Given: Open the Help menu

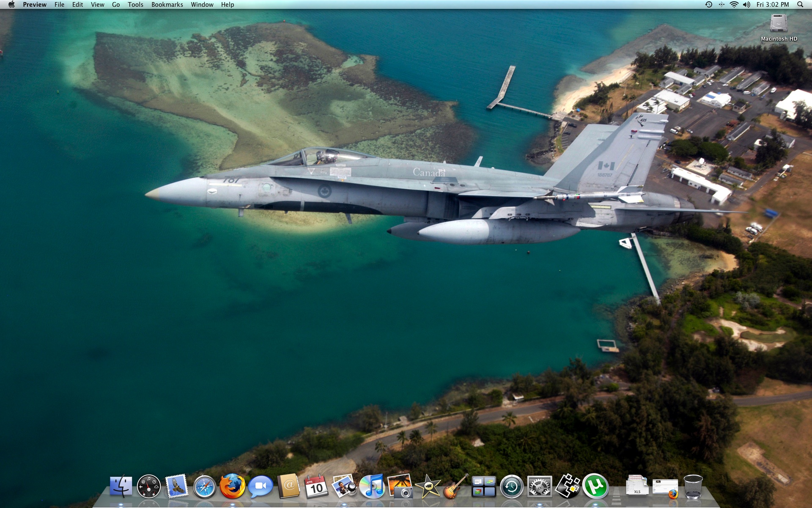Looking at the screenshot, I should click(x=228, y=5).
